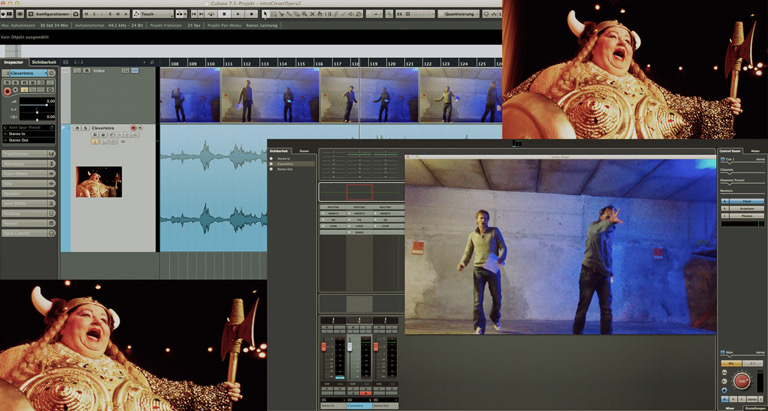Expand the Equalizer Inspector section
Image resolution: width=768 pixels, height=411 pixels.
tap(28, 193)
